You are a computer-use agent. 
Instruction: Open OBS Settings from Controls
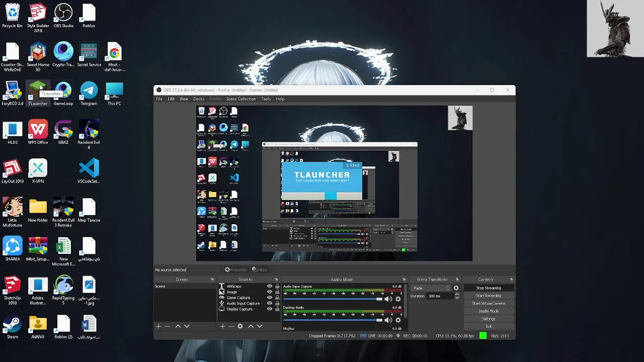click(489, 319)
